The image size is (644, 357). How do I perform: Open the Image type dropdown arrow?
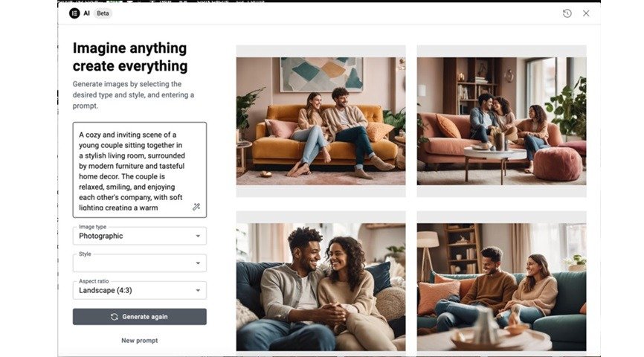pos(198,236)
